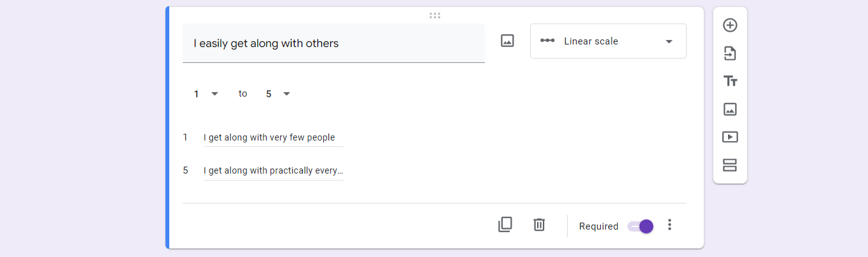Open the three-dot more options menu
Screen dimensions: 868x257
point(669,225)
